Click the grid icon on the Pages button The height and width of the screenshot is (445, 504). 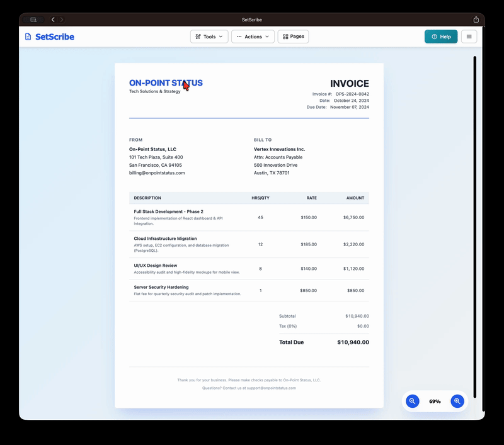(285, 37)
